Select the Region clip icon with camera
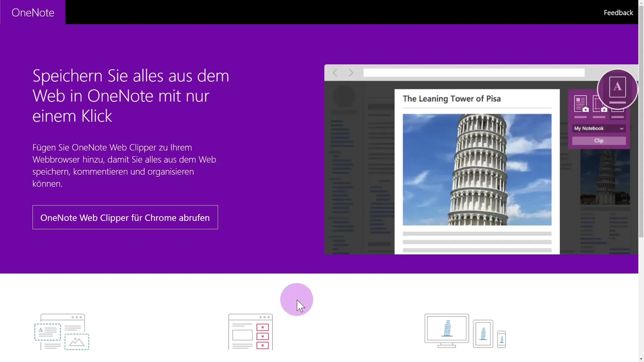The width and height of the screenshot is (644, 362). 600,105
